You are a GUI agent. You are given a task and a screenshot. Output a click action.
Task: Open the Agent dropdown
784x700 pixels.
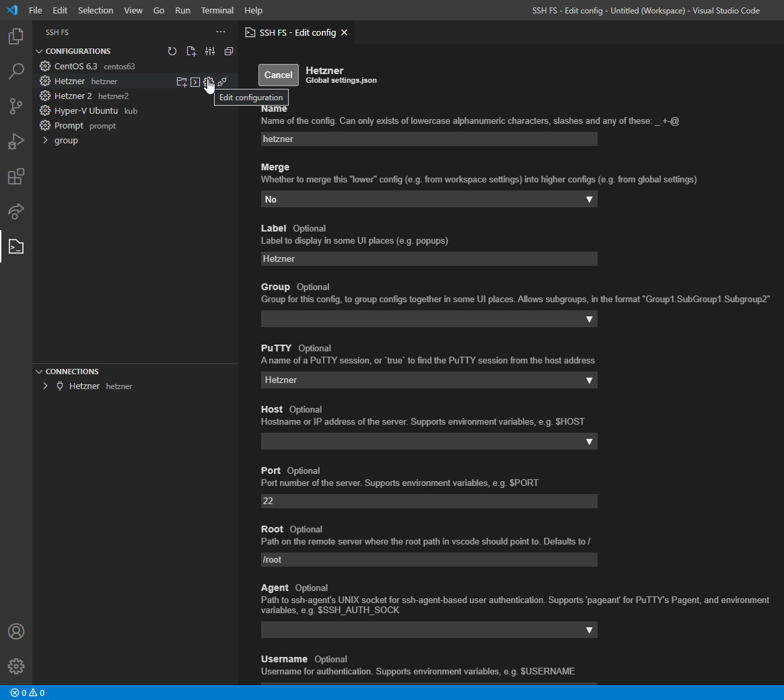point(429,630)
